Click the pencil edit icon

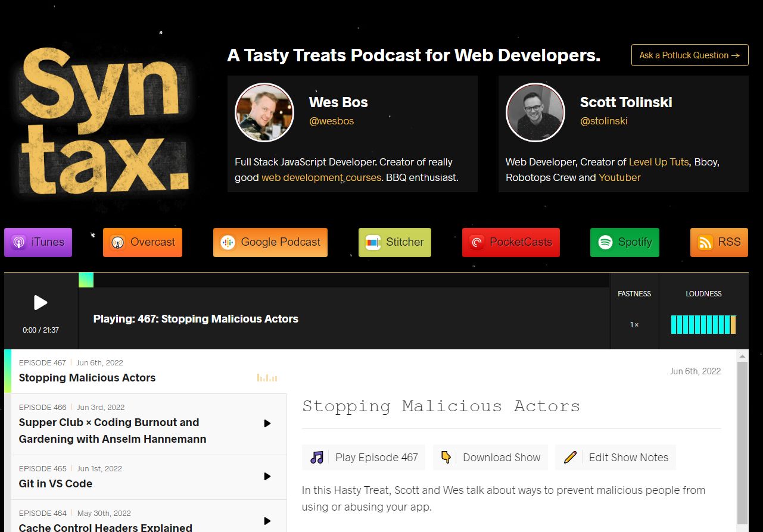pos(570,457)
